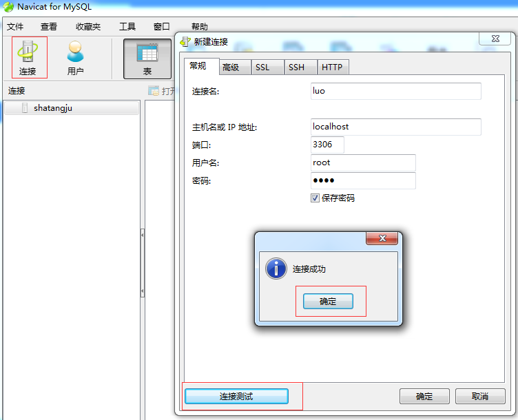The image size is (518, 420).
Task: Click the 端口 label
Action: click(202, 145)
